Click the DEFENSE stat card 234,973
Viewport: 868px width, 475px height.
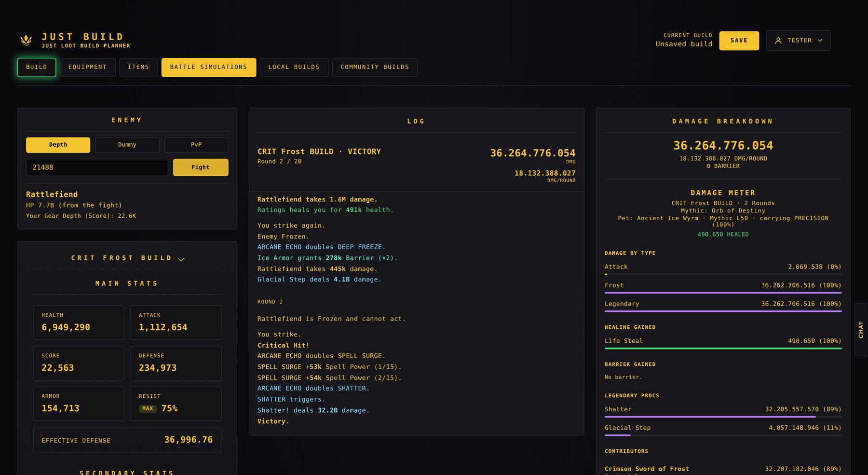pyautogui.click(x=176, y=363)
